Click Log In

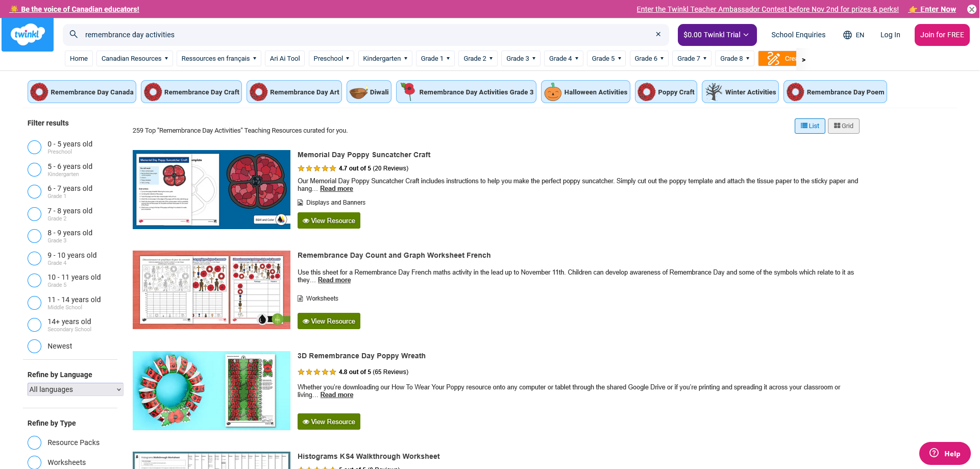(890, 35)
